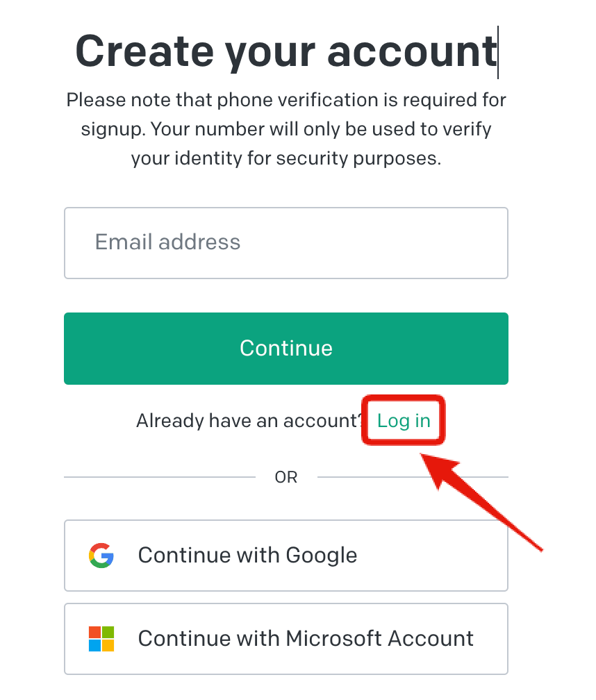The image size is (596, 700).
Task: Click the Microsoft logo icon
Action: click(x=101, y=639)
